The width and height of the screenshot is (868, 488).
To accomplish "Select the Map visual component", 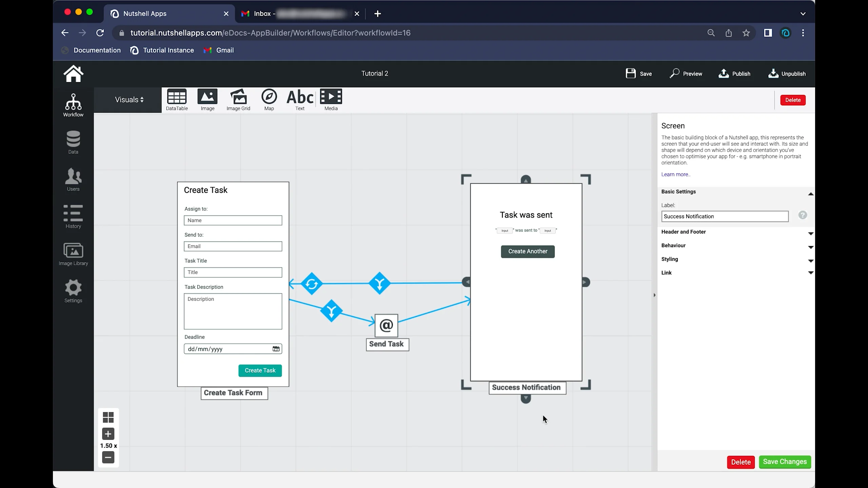I will [269, 100].
